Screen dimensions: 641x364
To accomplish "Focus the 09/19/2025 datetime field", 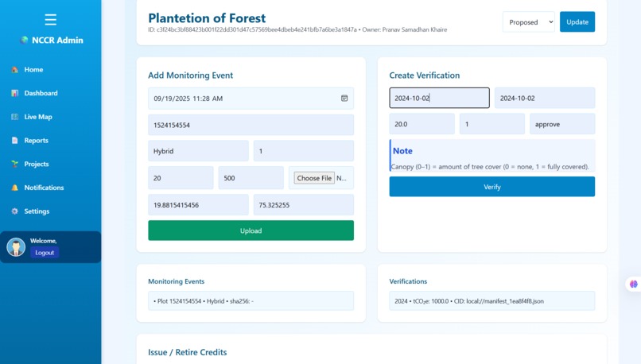I will (251, 98).
